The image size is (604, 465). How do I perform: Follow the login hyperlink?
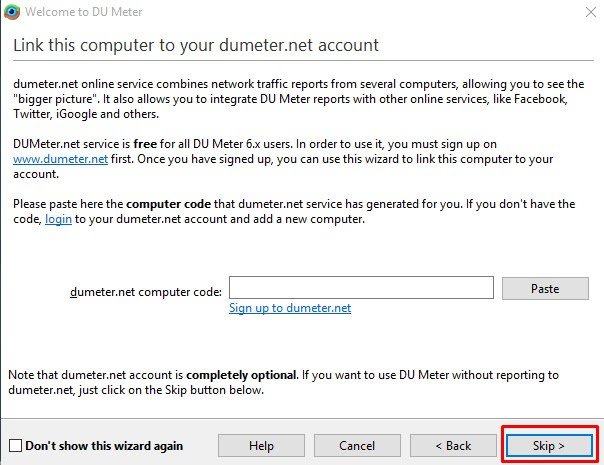pyautogui.click(x=59, y=219)
